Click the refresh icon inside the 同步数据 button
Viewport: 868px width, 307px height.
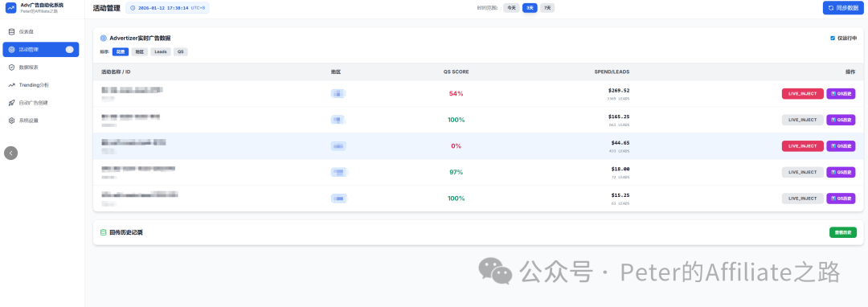(x=831, y=8)
